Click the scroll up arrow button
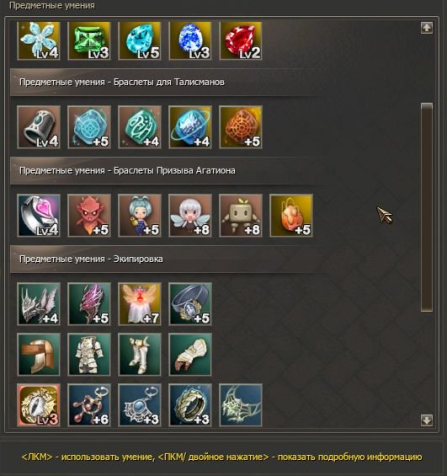447x476 pixels. point(427,28)
